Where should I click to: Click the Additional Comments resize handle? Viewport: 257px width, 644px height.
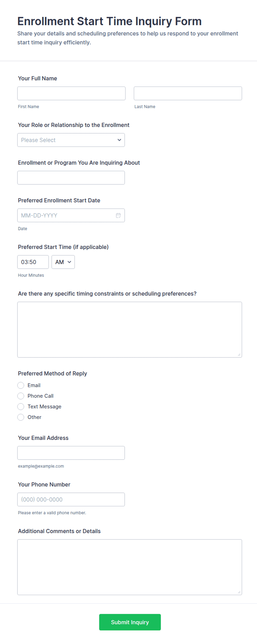tap(239, 592)
